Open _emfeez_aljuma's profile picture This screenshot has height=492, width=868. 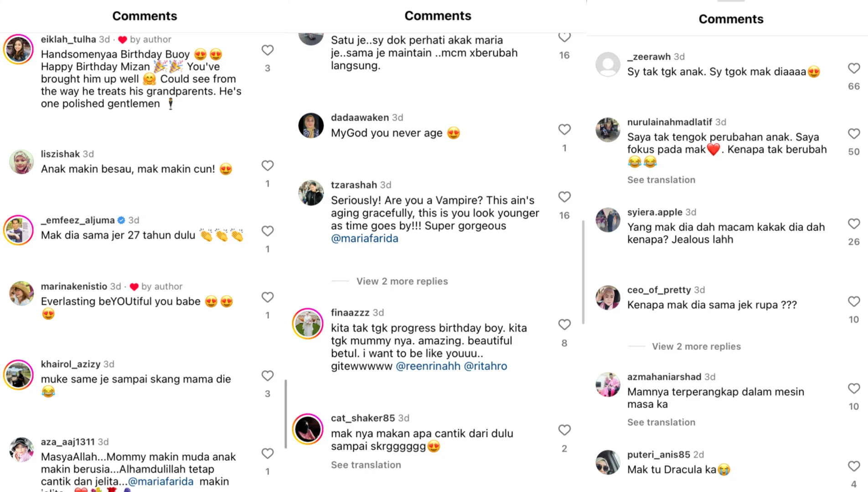click(x=18, y=230)
